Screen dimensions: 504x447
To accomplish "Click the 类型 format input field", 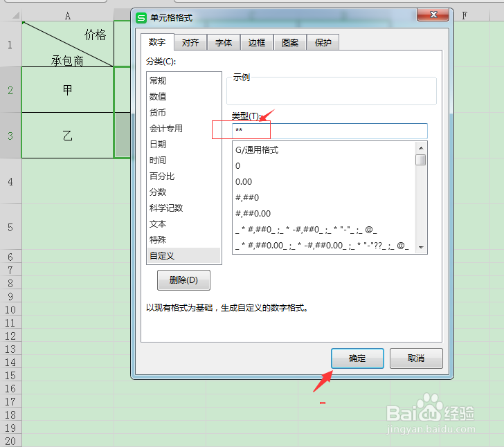I will point(330,131).
